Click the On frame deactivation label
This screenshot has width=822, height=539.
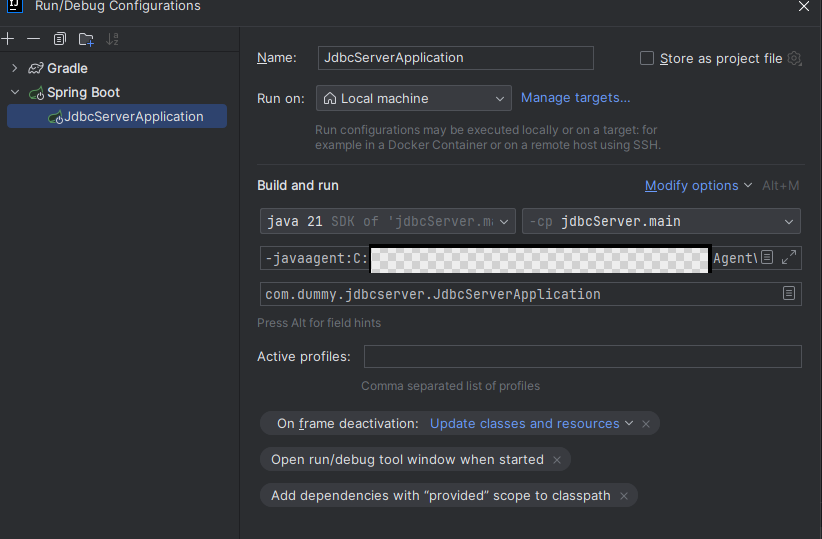click(x=348, y=424)
